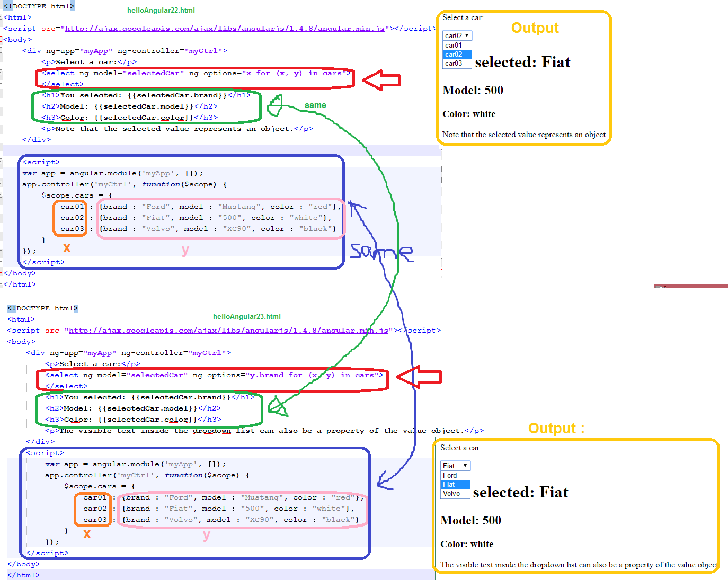The image size is (728, 588).
Task: Open the car02 select dropdown
Action: pyautogui.click(x=457, y=35)
